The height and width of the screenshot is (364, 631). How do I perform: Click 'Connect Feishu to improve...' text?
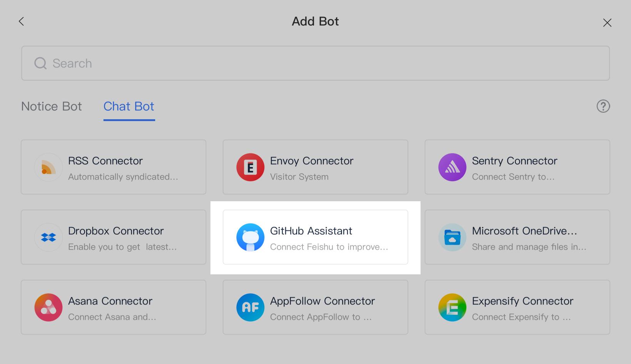point(329,247)
